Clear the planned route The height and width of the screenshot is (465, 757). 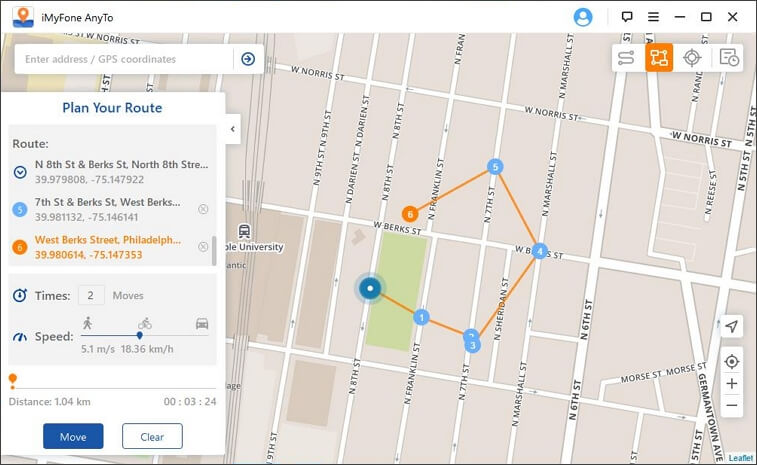[152, 437]
